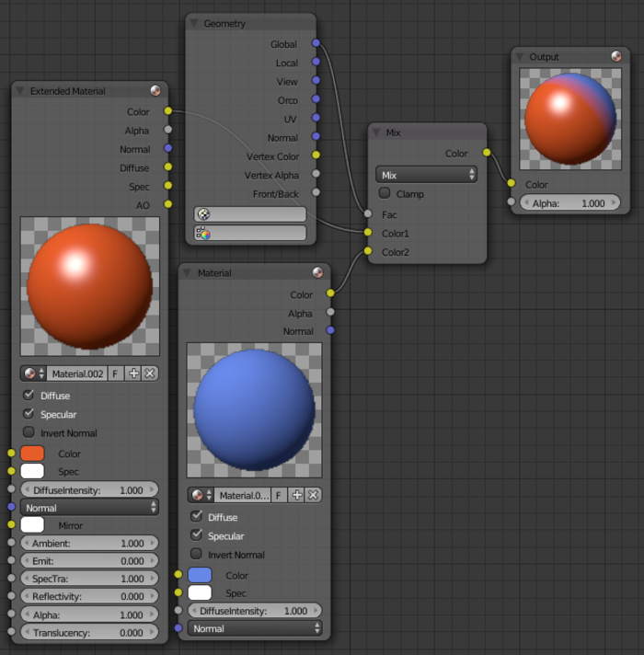Toggle preview icon in Extended Material node header
The width and height of the screenshot is (644, 655).
point(155,91)
